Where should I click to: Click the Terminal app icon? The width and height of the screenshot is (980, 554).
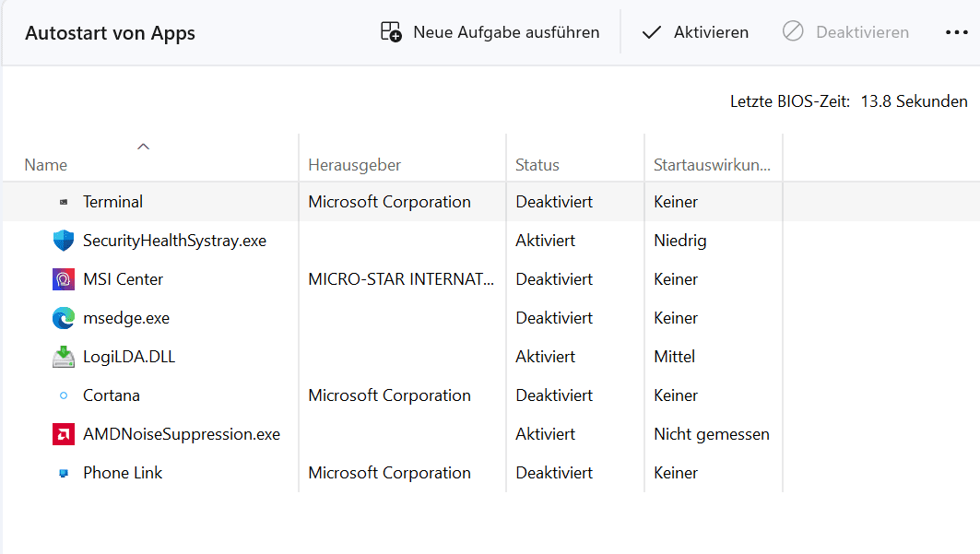[63, 202]
